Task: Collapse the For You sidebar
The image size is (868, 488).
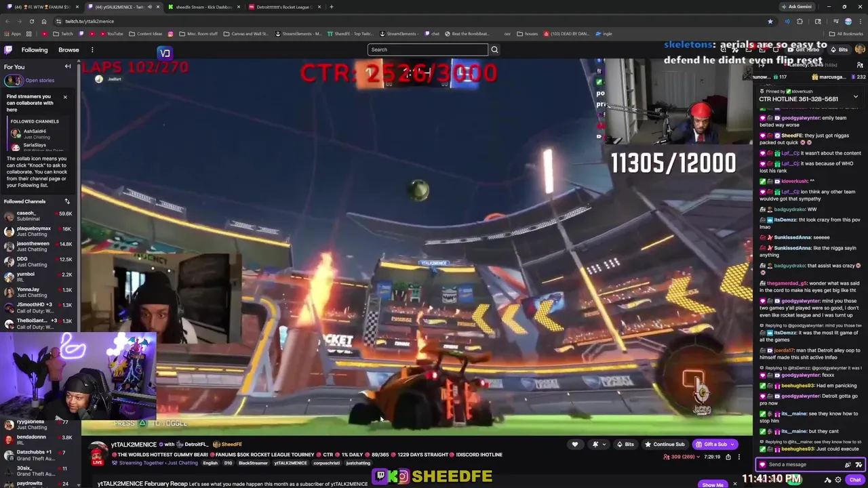Action: [68, 66]
